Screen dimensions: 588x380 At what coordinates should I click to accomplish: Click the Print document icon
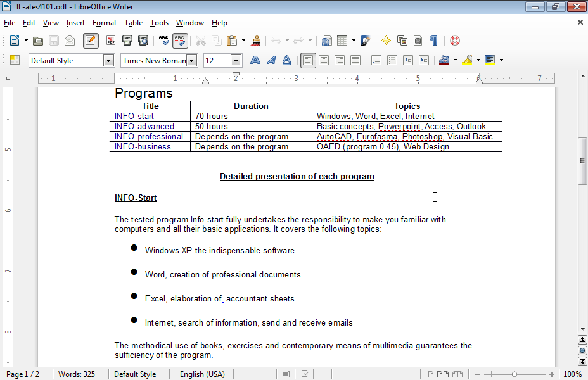pos(127,41)
